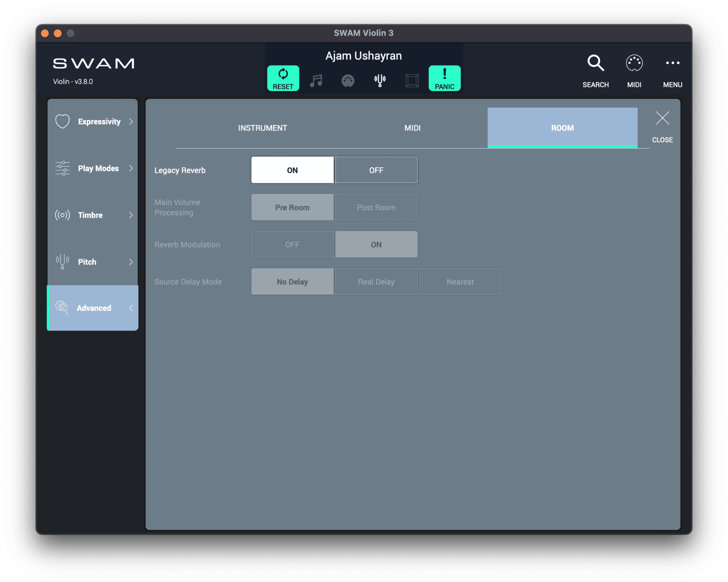This screenshot has height=582, width=728.
Task: Open the INSTRUMENT tab
Action: click(262, 128)
